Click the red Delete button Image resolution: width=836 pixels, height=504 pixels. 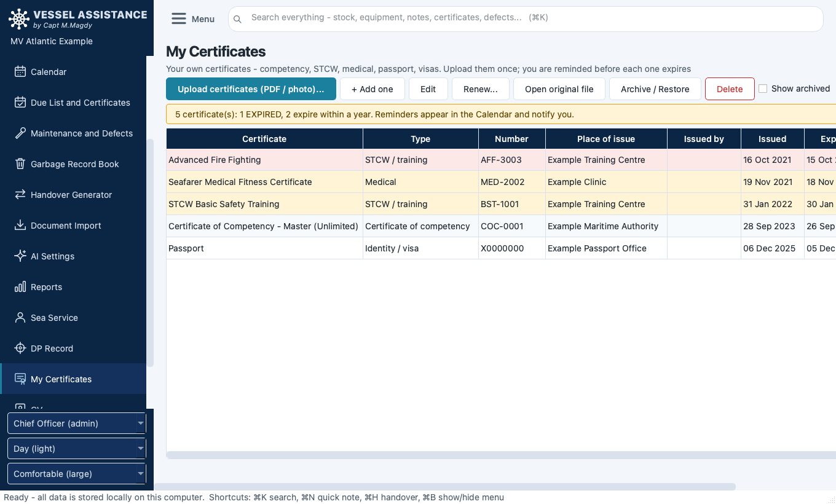730,89
